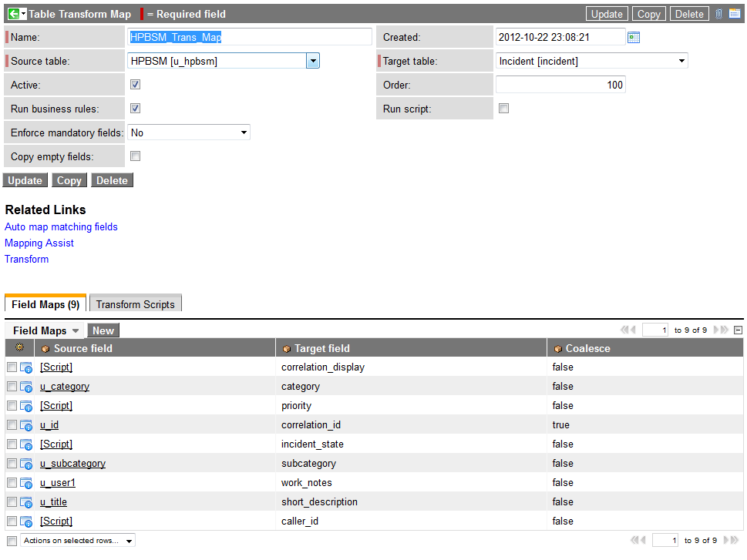747x560 pixels.
Task: Open the Field Maps list menu dropdown
Action: click(76, 331)
